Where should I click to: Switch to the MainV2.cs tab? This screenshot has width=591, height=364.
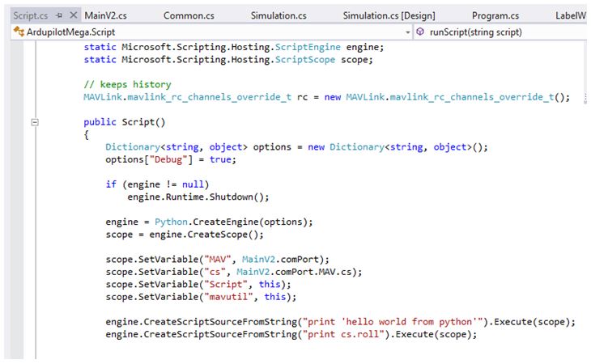click(105, 15)
